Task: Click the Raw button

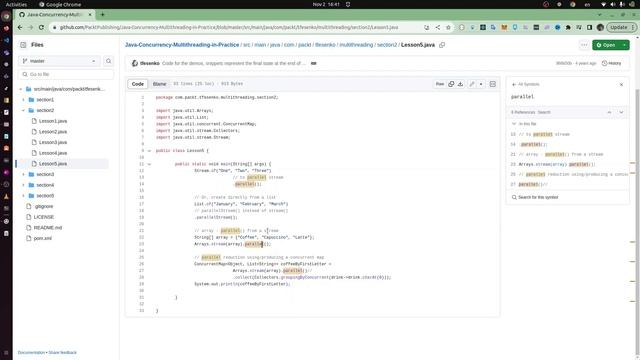Action: click(440, 84)
